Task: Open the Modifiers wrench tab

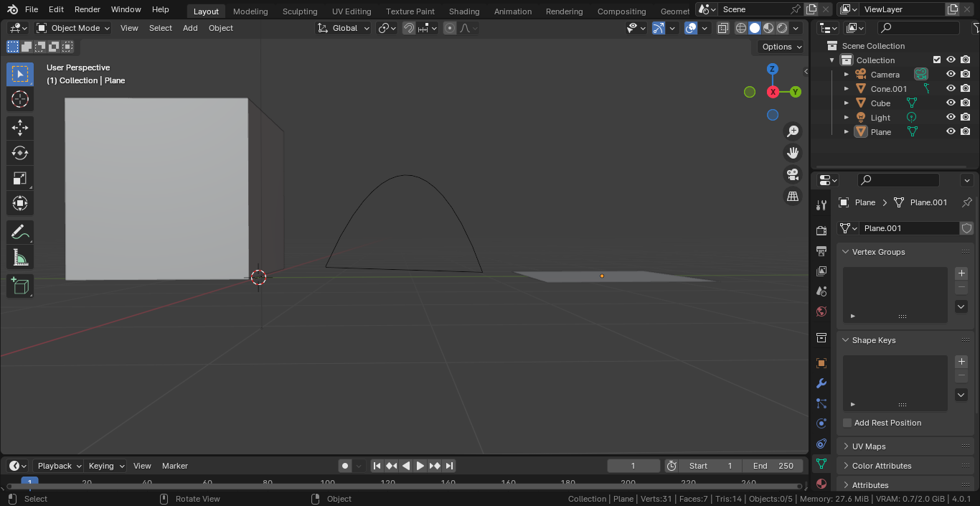Action: (821, 383)
